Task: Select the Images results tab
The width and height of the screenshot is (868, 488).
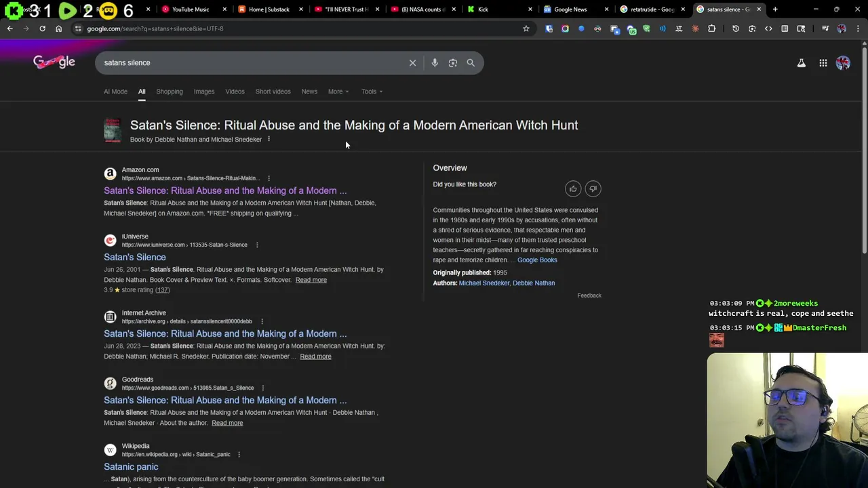Action: click(x=204, y=91)
